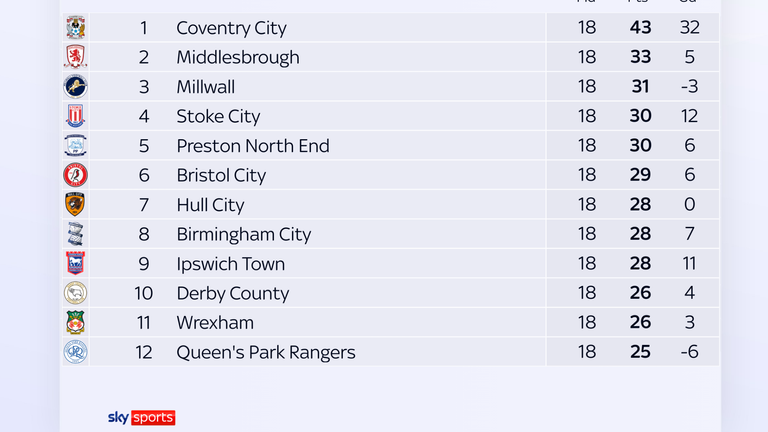Open the Queen's Park Rangers name text
This screenshot has width=768, height=432.
pos(265,352)
